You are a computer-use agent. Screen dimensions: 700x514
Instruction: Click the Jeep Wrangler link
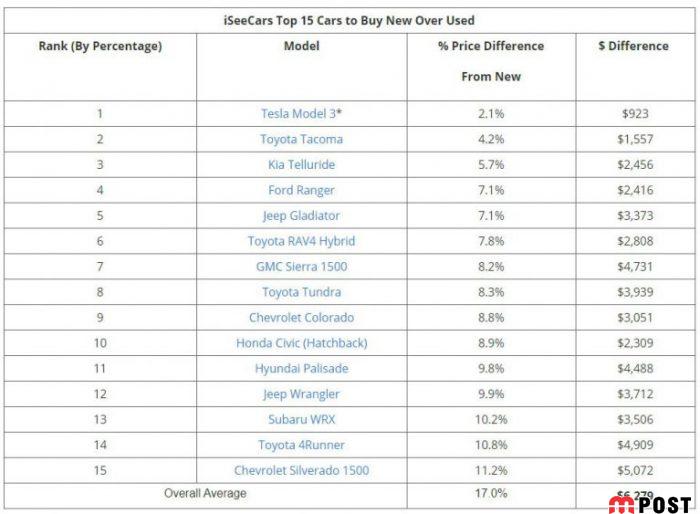tap(301, 394)
